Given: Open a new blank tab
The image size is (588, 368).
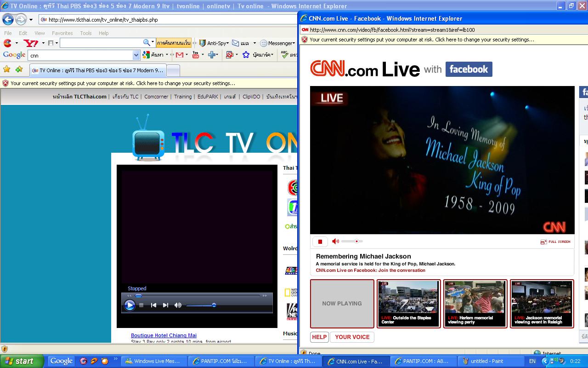Looking at the screenshot, I should (x=173, y=70).
